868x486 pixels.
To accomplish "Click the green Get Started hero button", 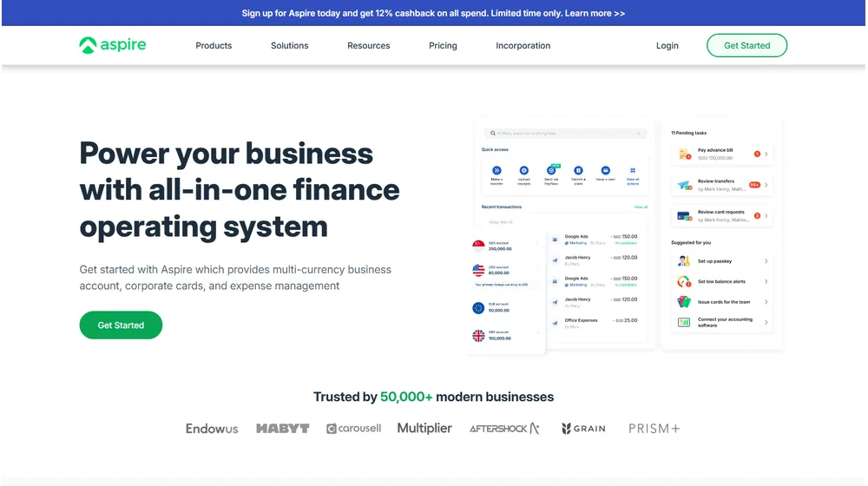I will 121,325.
